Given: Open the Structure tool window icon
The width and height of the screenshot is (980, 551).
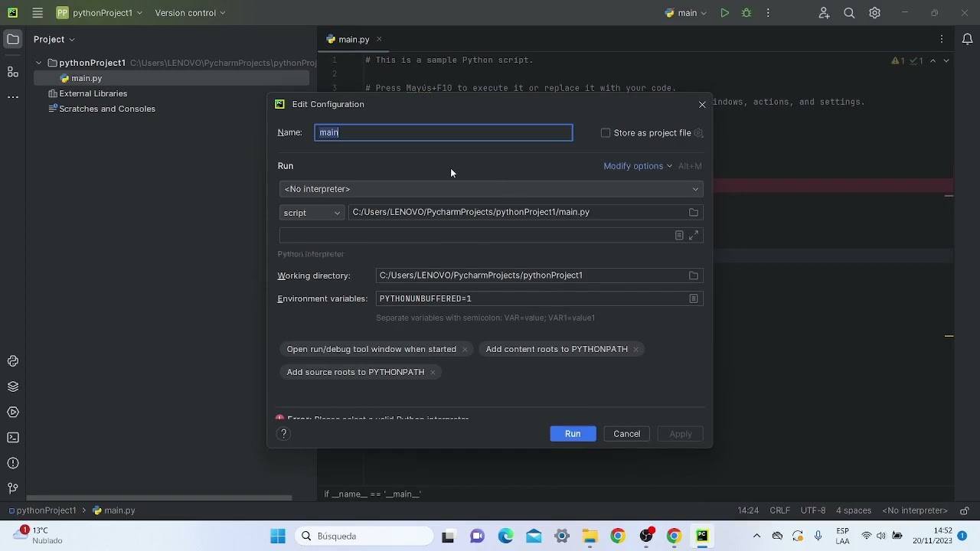Looking at the screenshot, I should (13, 71).
